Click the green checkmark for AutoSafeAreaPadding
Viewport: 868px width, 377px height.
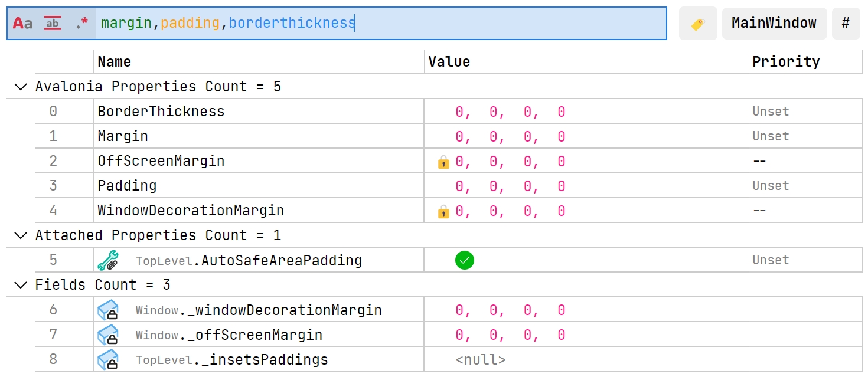pyautogui.click(x=465, y=260)
